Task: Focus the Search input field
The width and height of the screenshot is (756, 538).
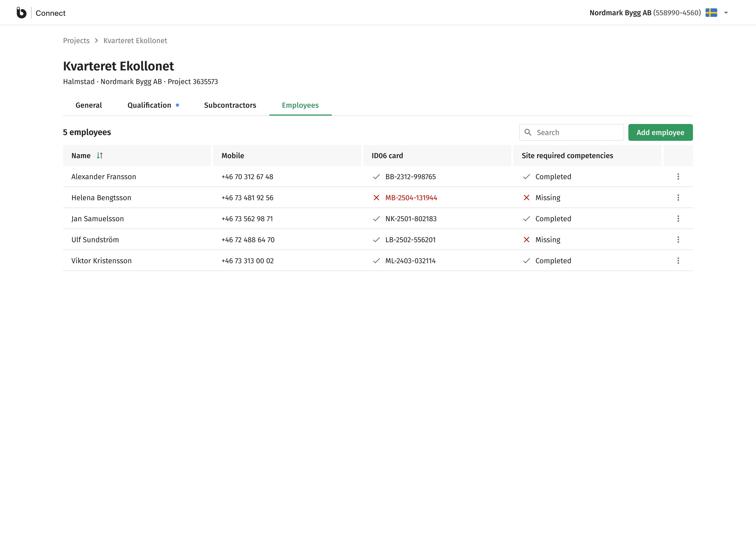Action: (571, 132)
